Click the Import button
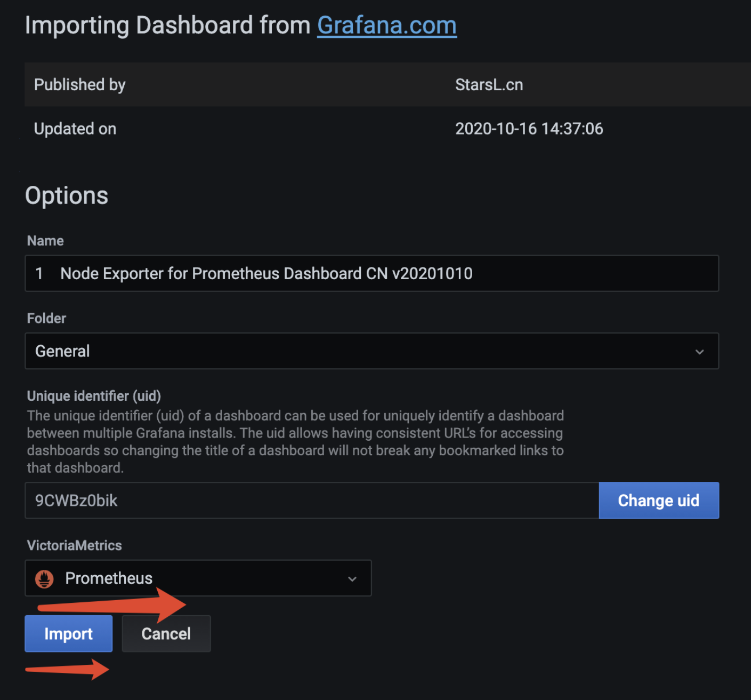 [x=69, y=634]
